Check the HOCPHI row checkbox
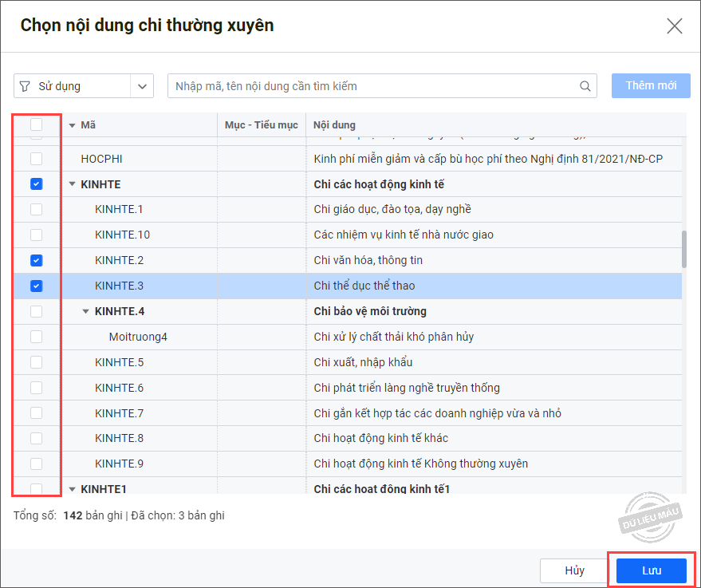 [36, 159]
